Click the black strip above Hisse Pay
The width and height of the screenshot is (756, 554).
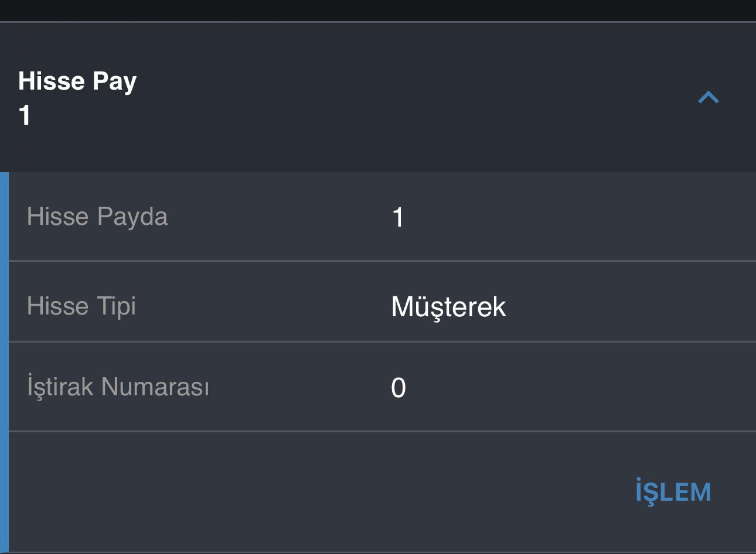click(x=378, y=10)
